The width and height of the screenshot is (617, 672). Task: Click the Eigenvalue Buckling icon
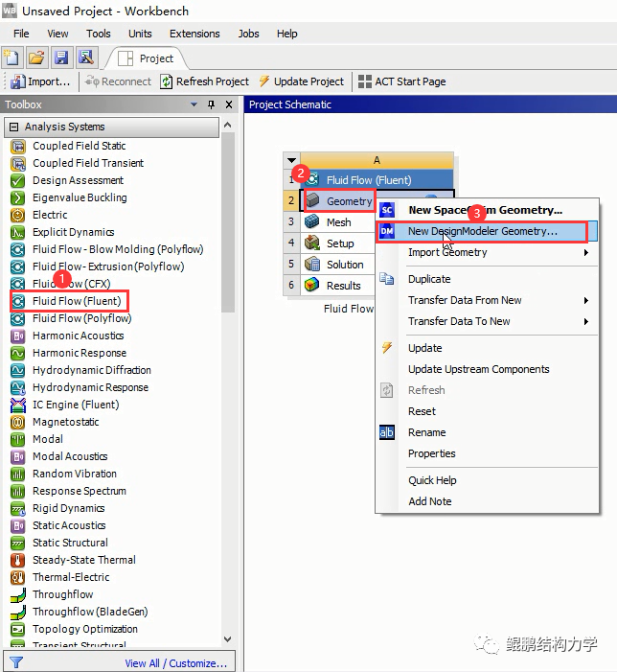click(17, 198)
